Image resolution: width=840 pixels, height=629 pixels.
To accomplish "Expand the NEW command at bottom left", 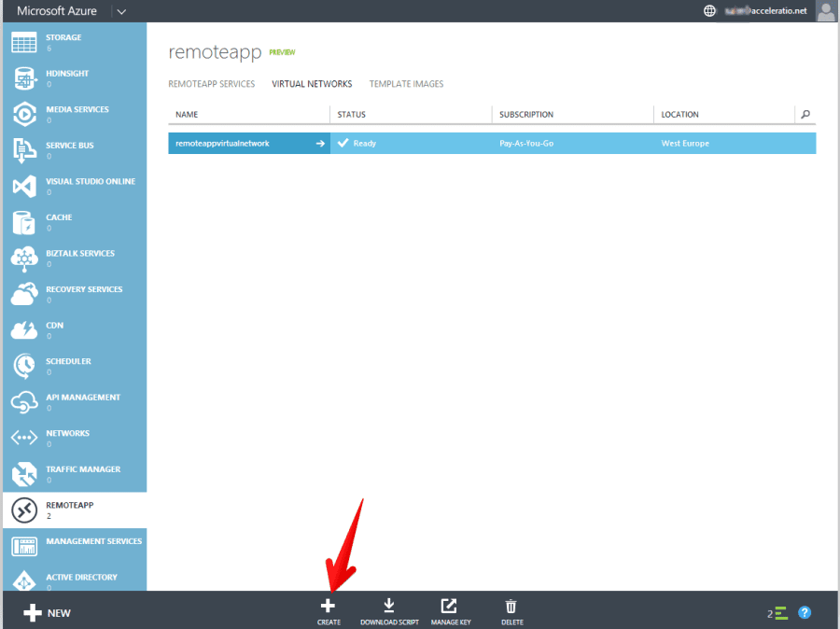I will point(45,612).
